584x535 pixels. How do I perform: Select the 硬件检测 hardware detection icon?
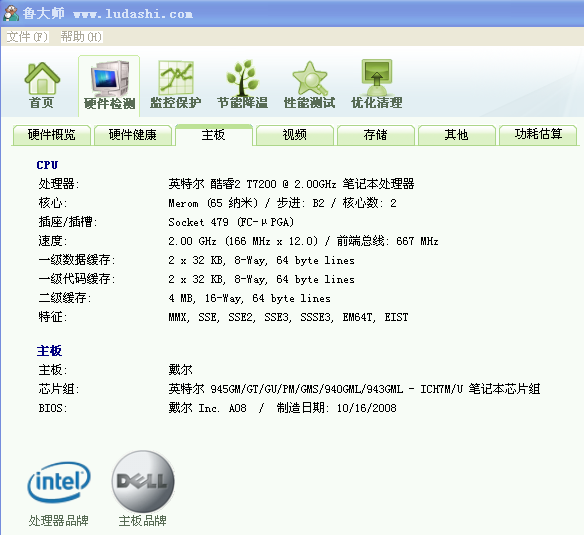(110, 79)
